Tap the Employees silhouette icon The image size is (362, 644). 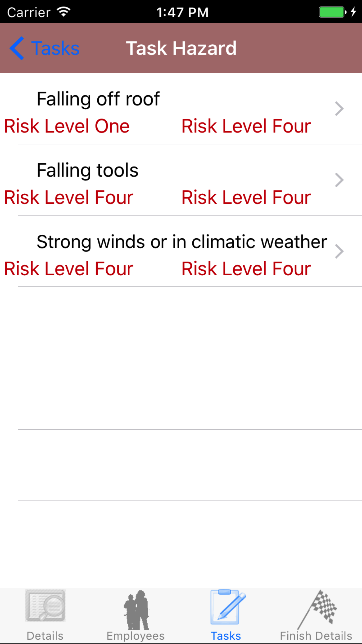tap(136, 610)
